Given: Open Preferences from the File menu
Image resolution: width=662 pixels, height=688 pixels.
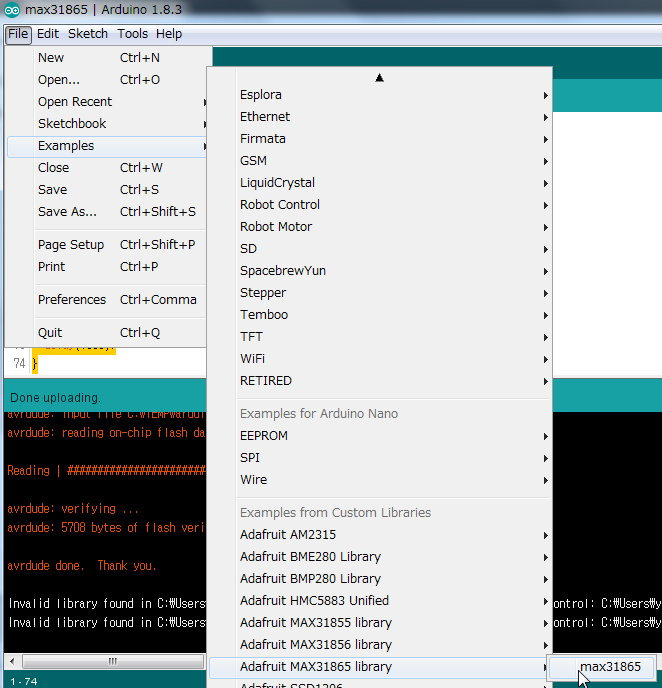Looking at the screenshot, I should tap(107, 299).
